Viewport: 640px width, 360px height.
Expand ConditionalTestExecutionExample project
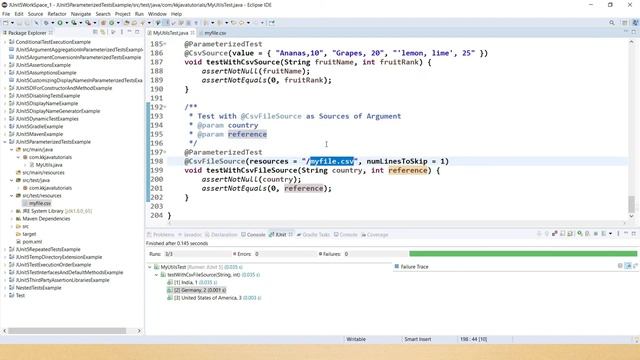[5, 42]
